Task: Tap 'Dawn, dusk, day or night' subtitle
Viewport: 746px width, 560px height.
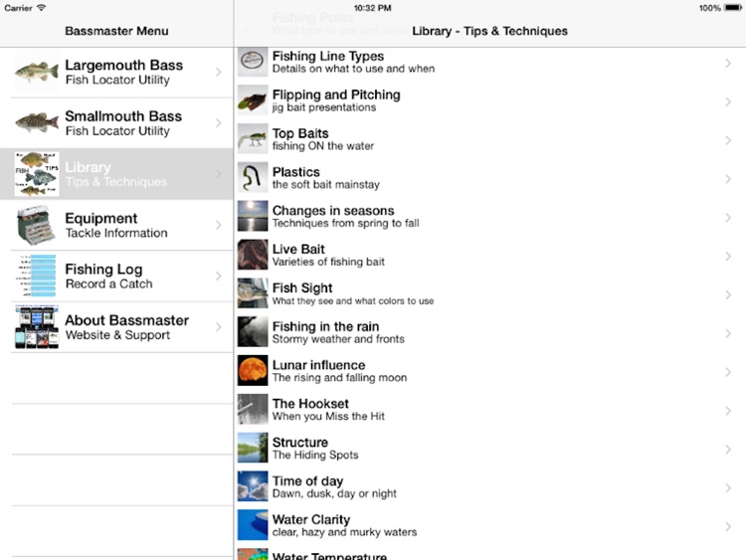Action: pyautogui.click(x=334, y=494)
